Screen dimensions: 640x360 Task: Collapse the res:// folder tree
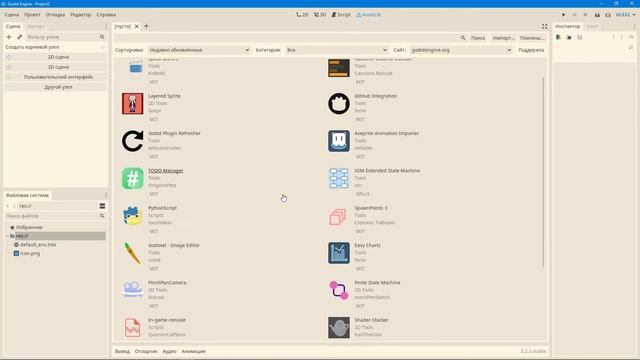tap(8, 236)
